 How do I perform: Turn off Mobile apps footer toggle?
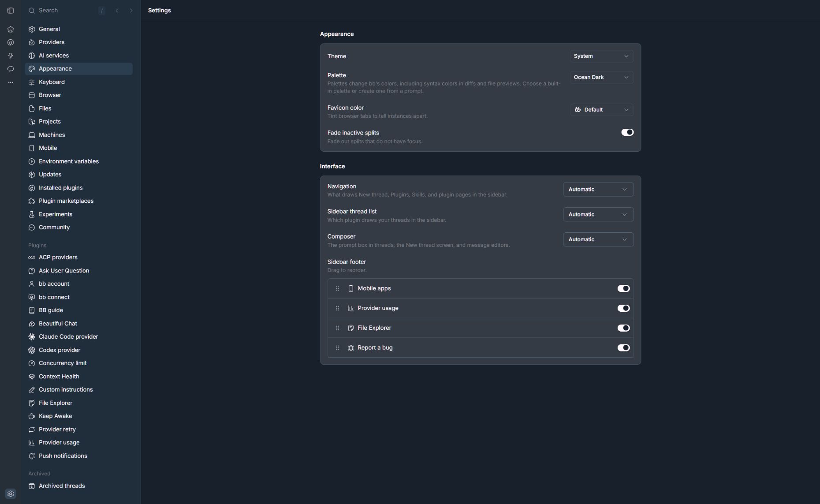[x=623, y=288]
